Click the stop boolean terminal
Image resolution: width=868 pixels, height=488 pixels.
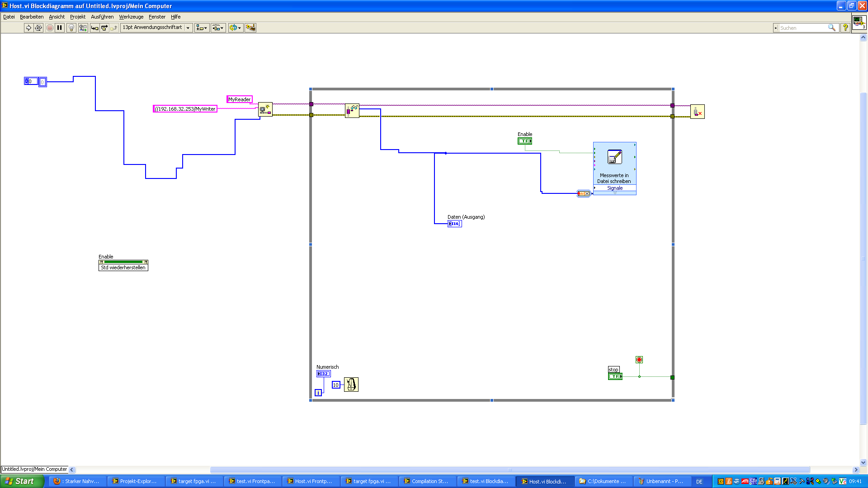click(615, 376)
